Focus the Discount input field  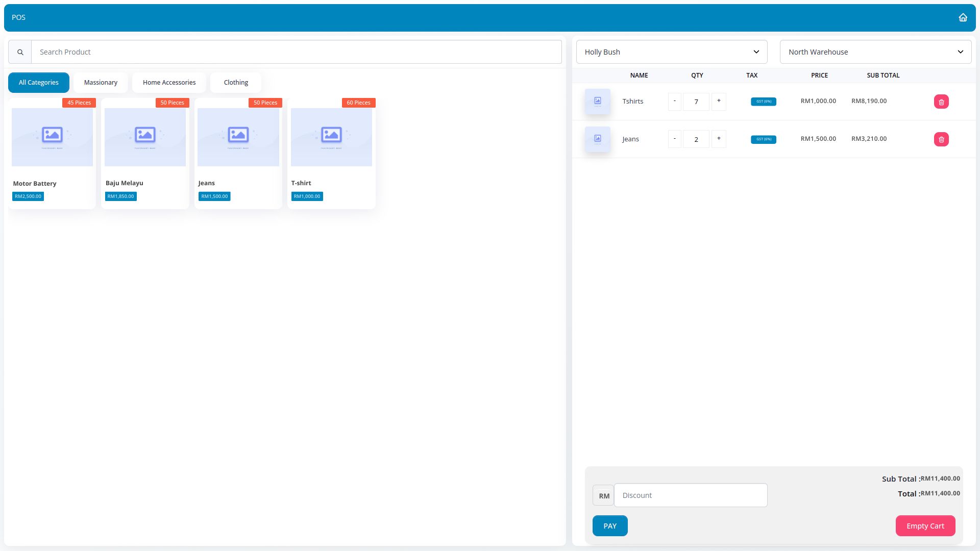690,495
